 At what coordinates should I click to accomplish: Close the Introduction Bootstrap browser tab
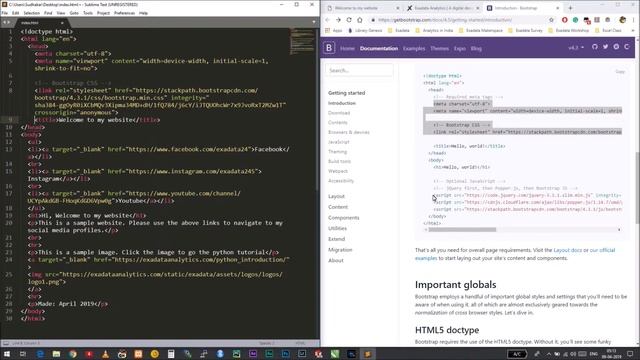tap(558, 8)
